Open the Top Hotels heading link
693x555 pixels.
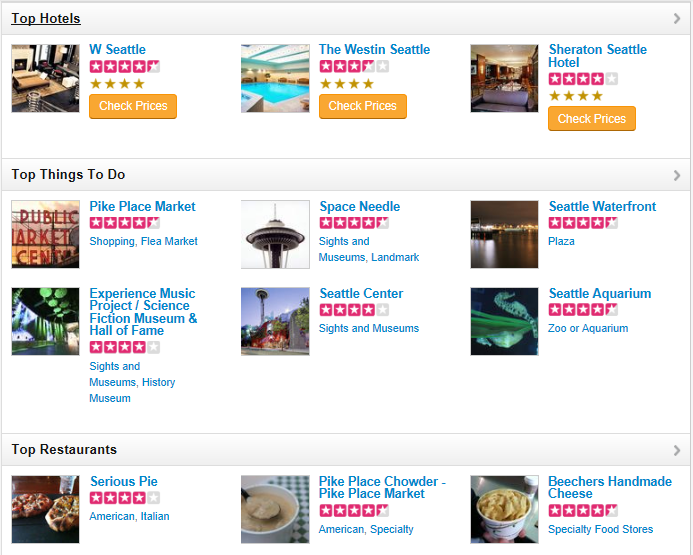[46, 19]
